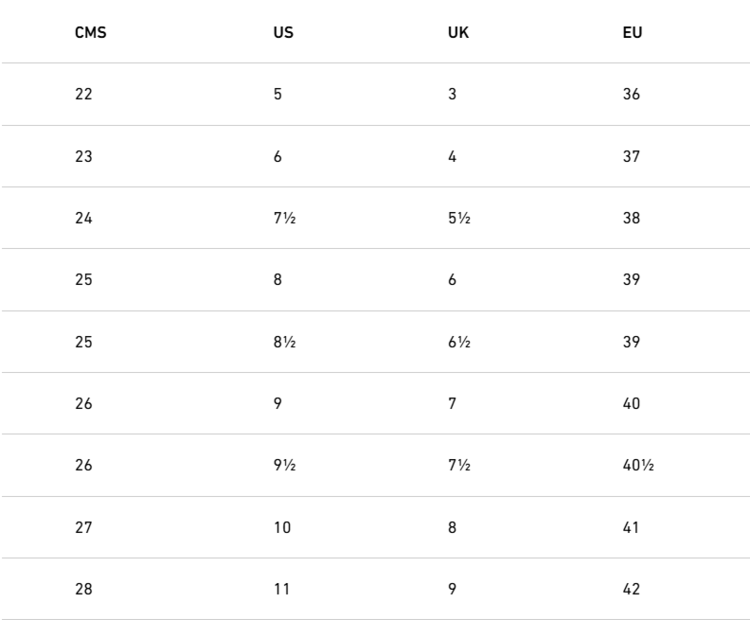Click EU size 37 cell
The width and height of the screenshot is (750, 620).
pyautogui.click(x=631, y=157)
